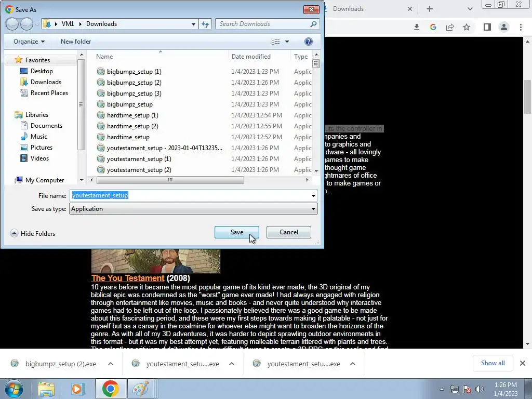Open the address bar previous locations dropdown
The height and width of the screenshot is (399, 532).
pyautogui.click(x=193, y=24)
